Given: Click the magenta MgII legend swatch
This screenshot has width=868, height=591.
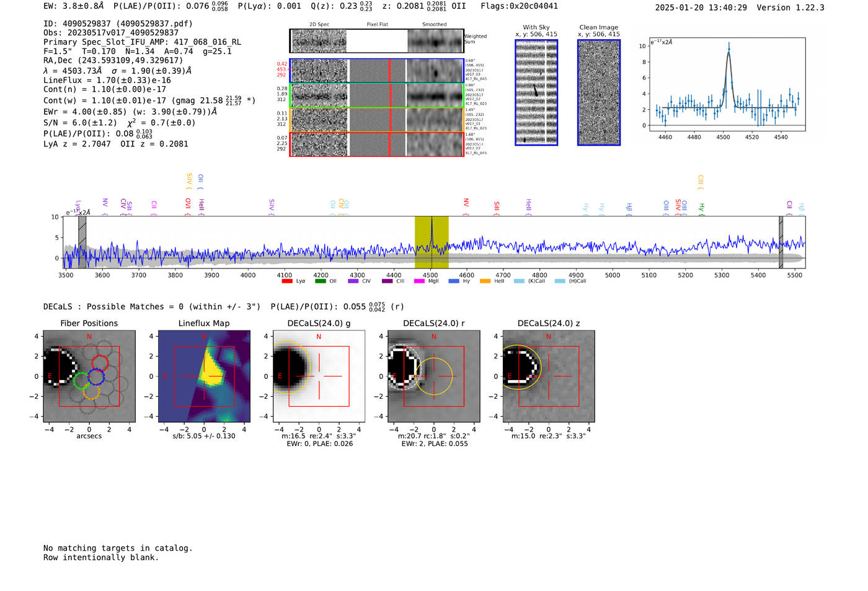Looking at the screenshot, I should [418, 282].
